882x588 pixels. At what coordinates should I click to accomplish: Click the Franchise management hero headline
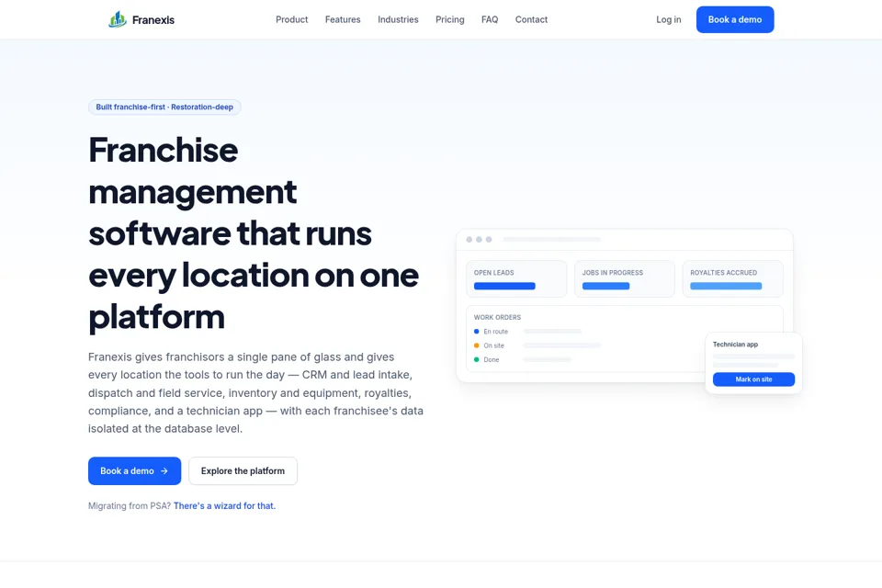click(x=254, y=233)
